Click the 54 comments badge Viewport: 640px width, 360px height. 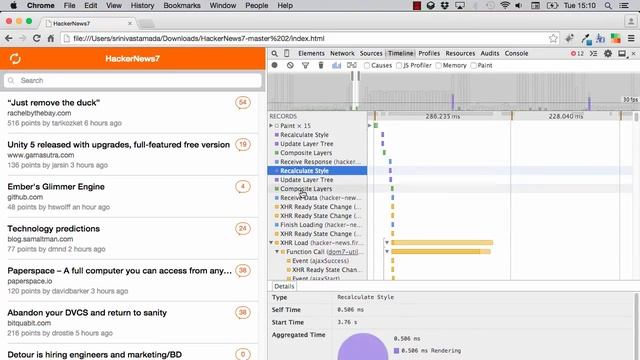coord(243,102)
